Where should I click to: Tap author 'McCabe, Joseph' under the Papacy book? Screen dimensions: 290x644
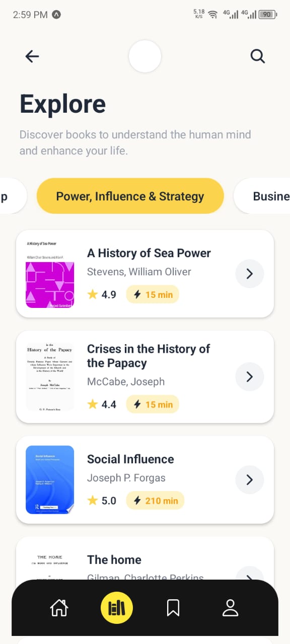coord(126,381)
